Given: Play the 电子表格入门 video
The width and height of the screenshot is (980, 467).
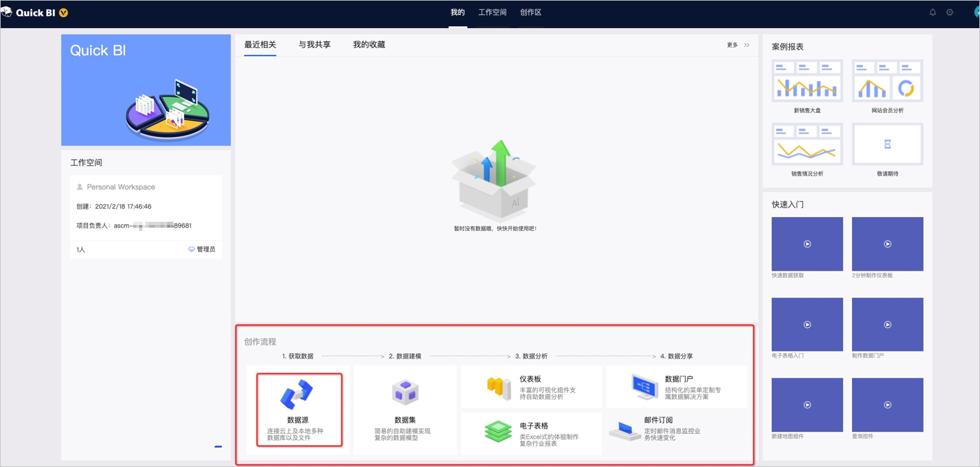Looking at the screenshot, I should click(807, 324).
